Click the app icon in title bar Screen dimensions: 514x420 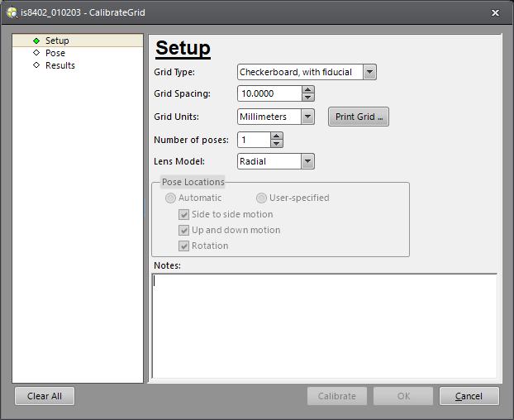(x=11, y=12)
